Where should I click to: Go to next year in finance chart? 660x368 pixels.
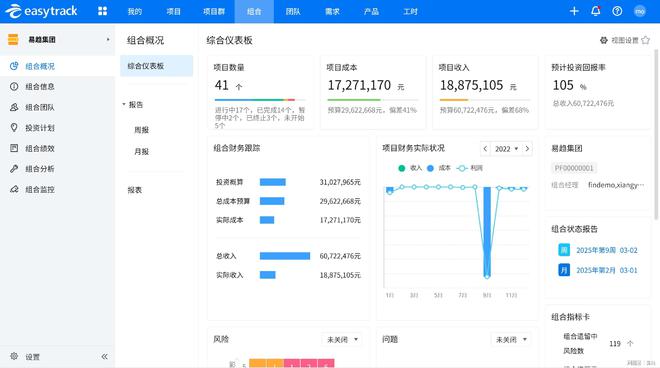coord(527,149)
